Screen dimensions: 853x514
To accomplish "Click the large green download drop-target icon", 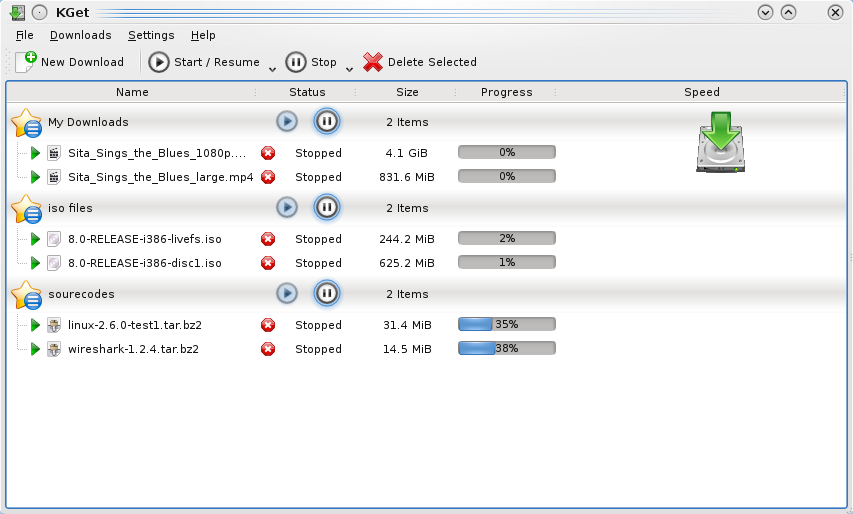I will 720,143.
